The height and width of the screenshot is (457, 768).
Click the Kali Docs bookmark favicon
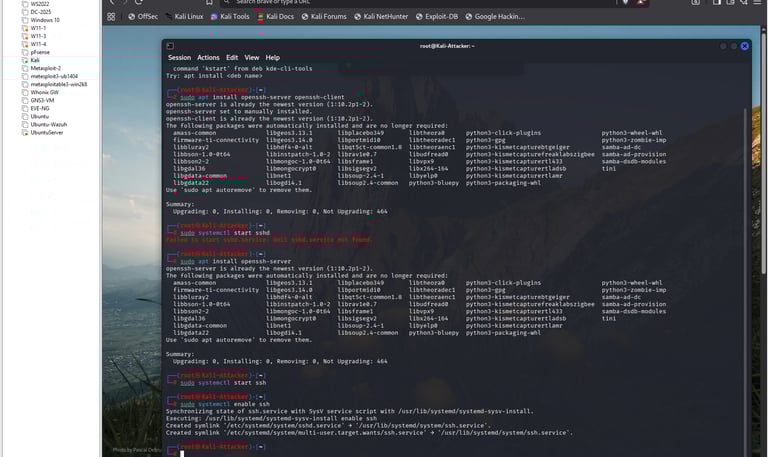[261, 17]
